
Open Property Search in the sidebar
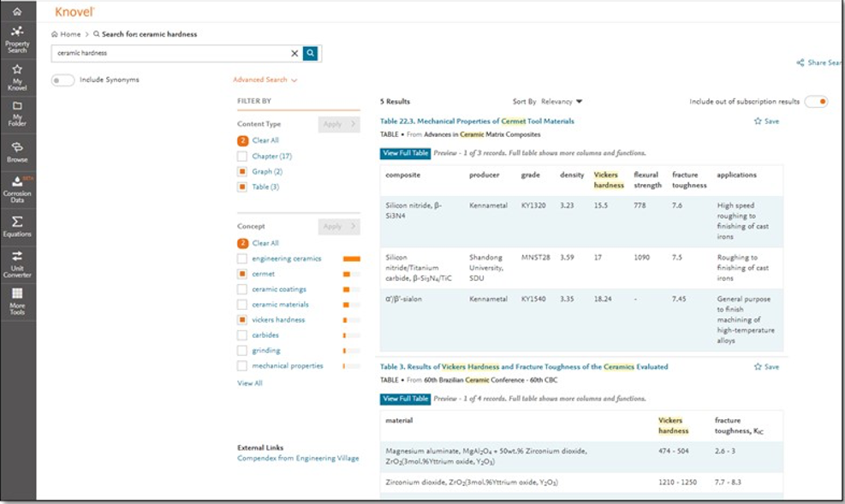(17, 39)
